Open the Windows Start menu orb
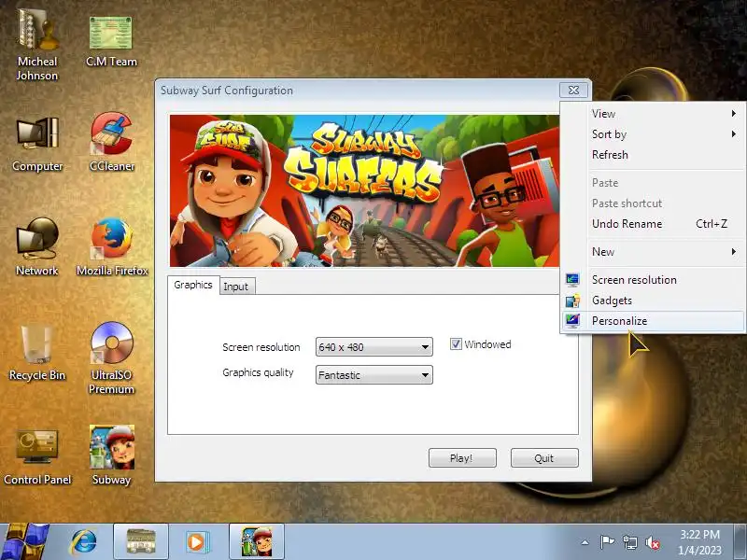Image resolution: width=747 pixels, height=560 pixels. pos(24,541)
